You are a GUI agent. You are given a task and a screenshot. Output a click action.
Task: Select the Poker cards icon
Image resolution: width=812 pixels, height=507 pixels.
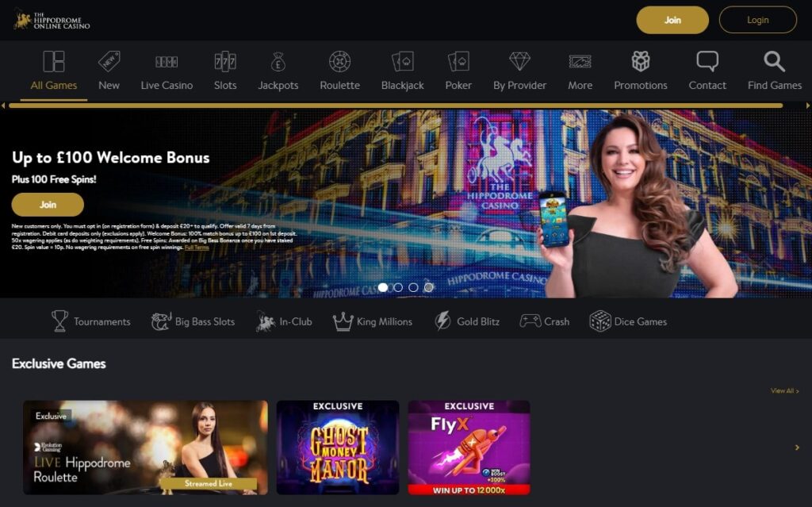[458, 61]
